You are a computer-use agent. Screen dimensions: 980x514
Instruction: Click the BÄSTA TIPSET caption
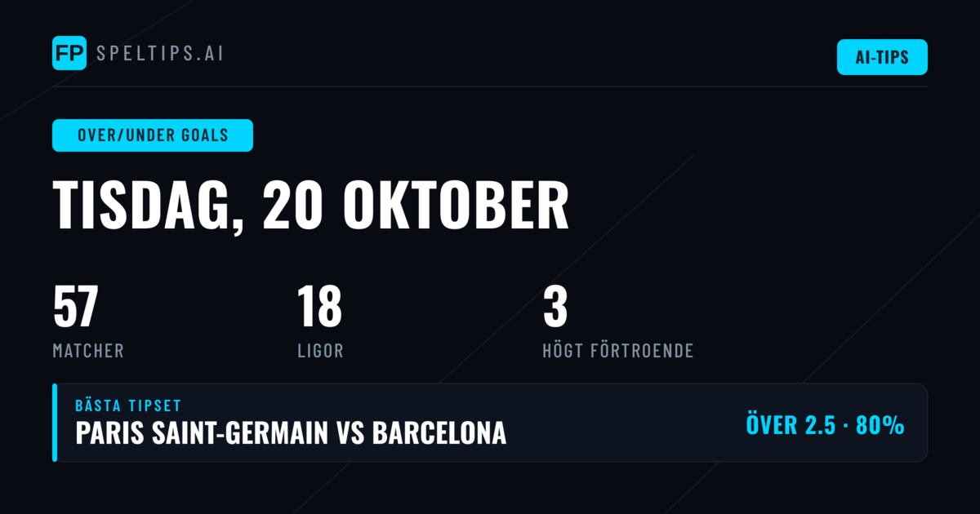pos(128,405)
